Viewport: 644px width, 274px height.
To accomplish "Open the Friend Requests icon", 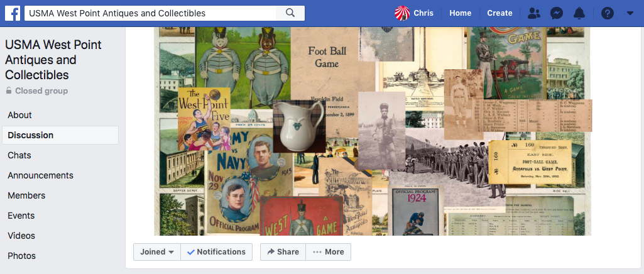I will [x=534, y=13].
